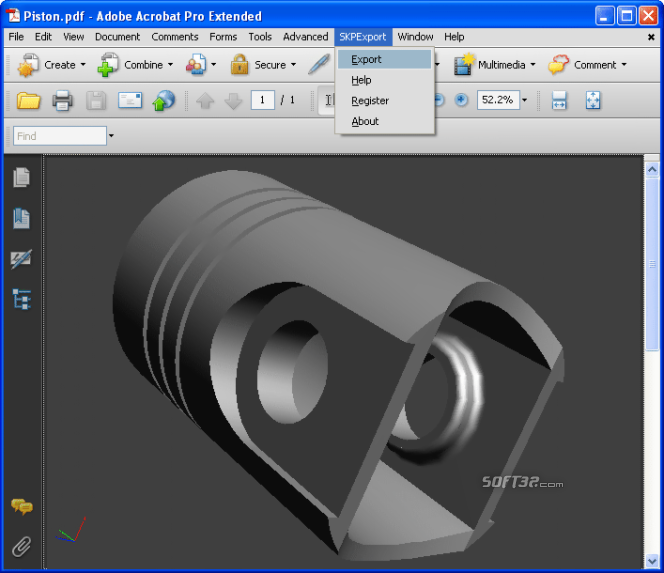
Task: Click the Fit Width scrolling icon
Action: [x=559, y=101]
